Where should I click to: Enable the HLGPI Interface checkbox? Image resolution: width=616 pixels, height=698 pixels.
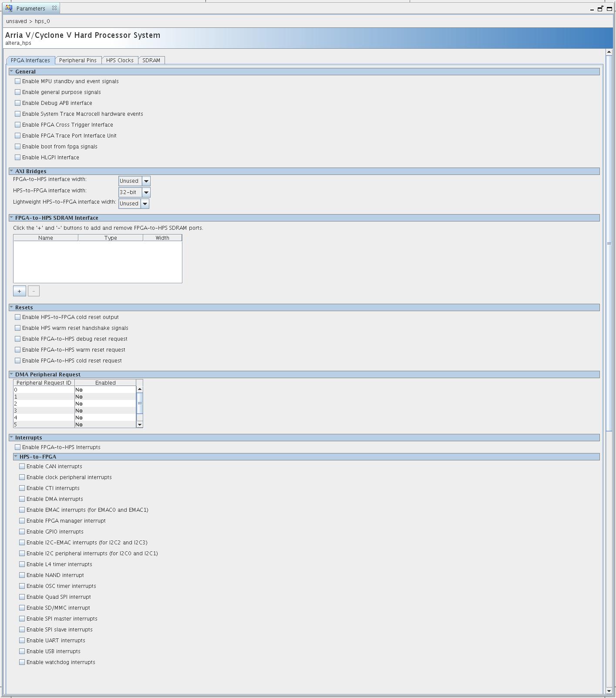pos(18,158)
